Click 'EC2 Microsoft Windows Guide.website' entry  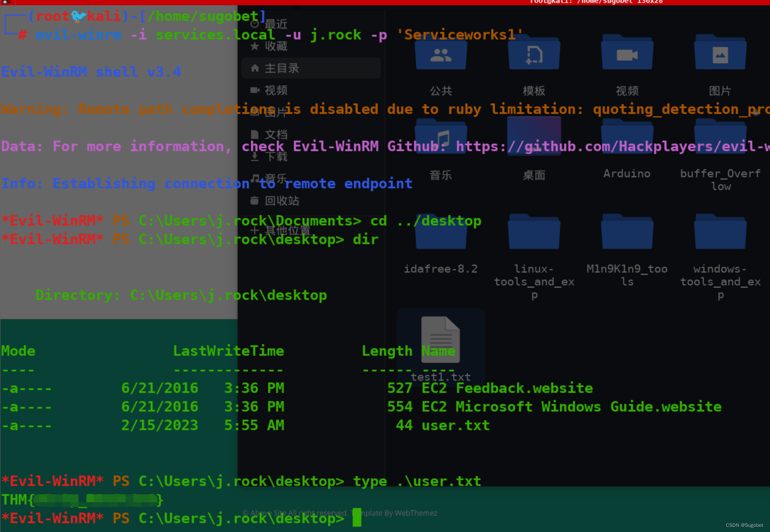coord(571,406)
